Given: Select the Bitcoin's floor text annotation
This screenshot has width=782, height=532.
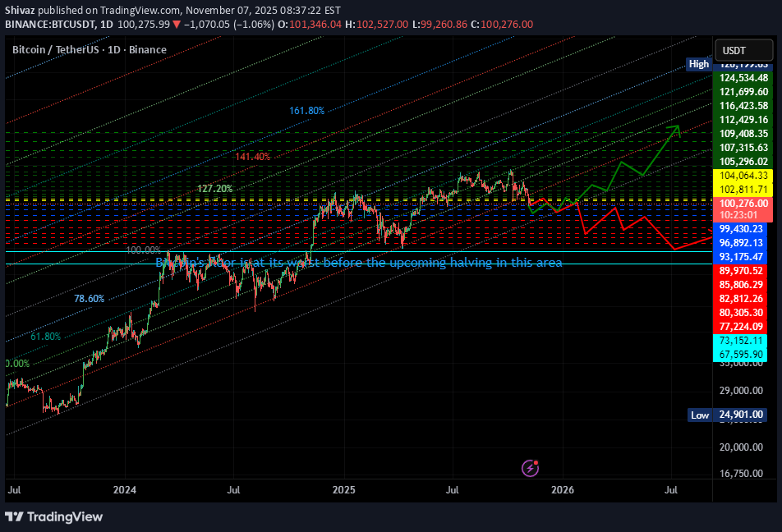Looking at the screenshot, I should click(359, 263).
